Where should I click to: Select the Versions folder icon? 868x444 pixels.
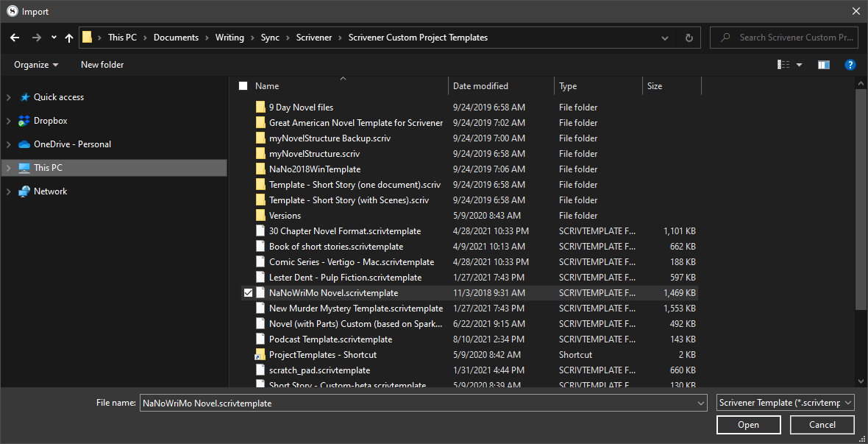coord(260,216)
